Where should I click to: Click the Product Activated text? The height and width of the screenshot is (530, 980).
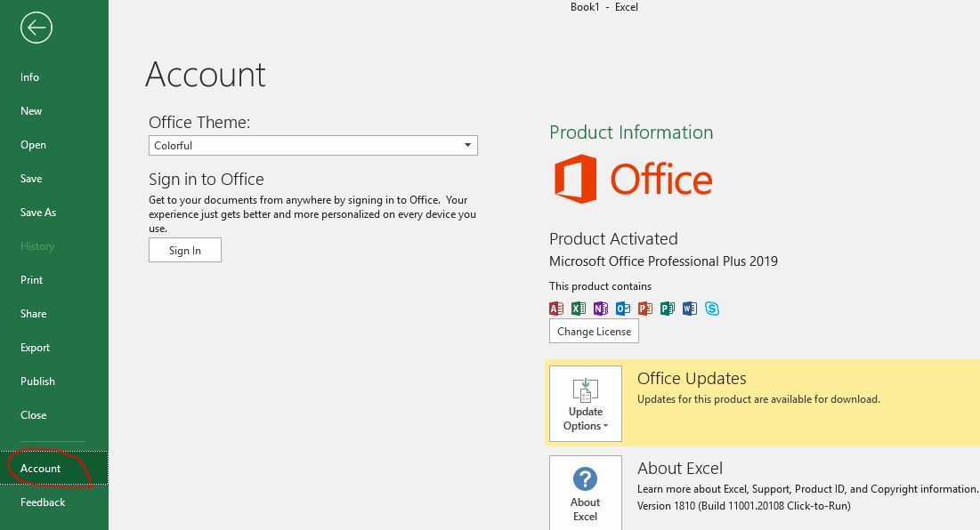(614, 238)
